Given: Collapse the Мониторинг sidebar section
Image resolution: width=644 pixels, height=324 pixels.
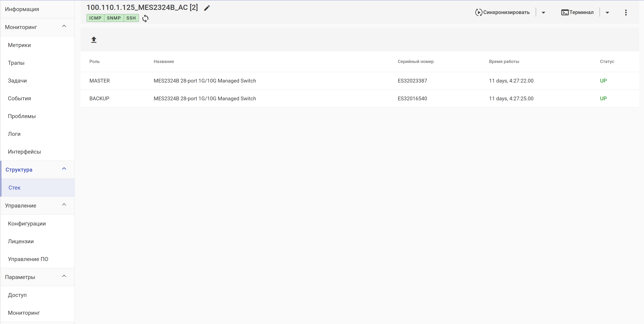Looking at the screenshot, I should [64, 26].
